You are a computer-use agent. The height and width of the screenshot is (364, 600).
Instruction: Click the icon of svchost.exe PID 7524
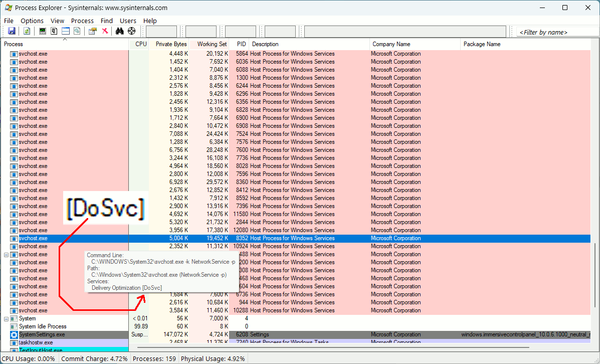click(14, 134)
